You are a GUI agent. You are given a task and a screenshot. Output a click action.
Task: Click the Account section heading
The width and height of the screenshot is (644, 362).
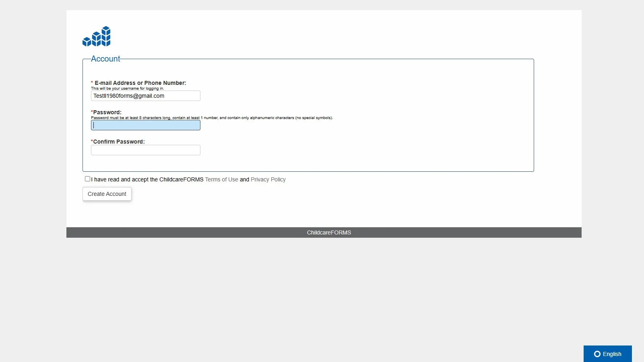click(105, 59)
